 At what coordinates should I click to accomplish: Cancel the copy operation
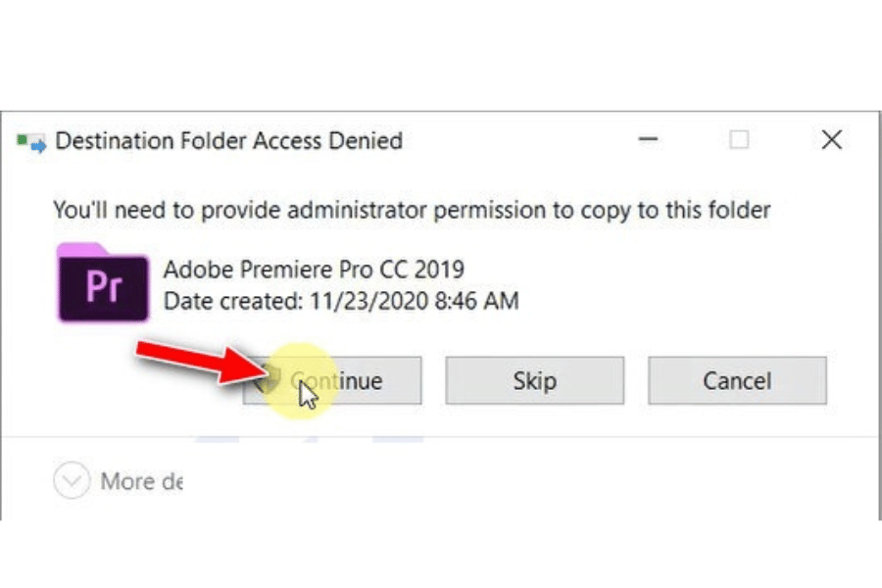click(737, 380)
